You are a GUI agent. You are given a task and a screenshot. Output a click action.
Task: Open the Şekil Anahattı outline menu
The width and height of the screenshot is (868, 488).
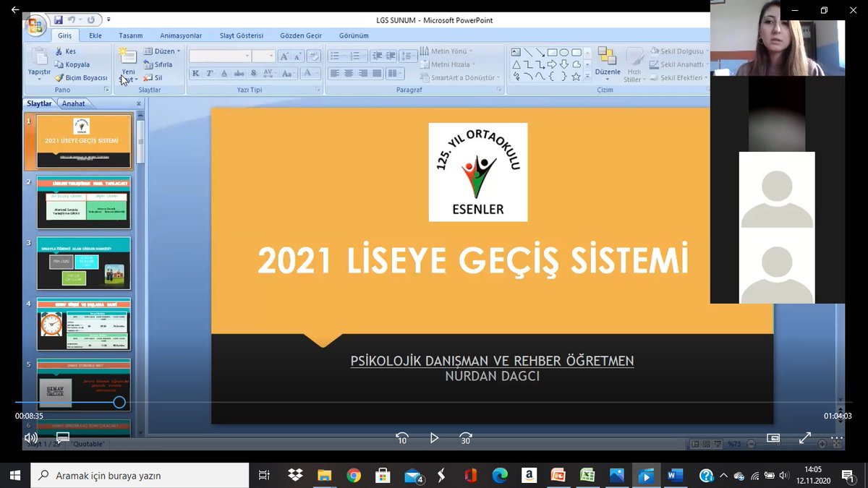[x=679, y=64]
